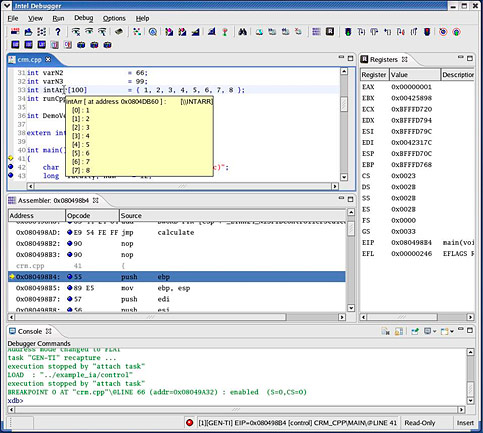Click the binoculars search icon in toolbar
This screenshot has width=483, height=433.
pos(243,32)
